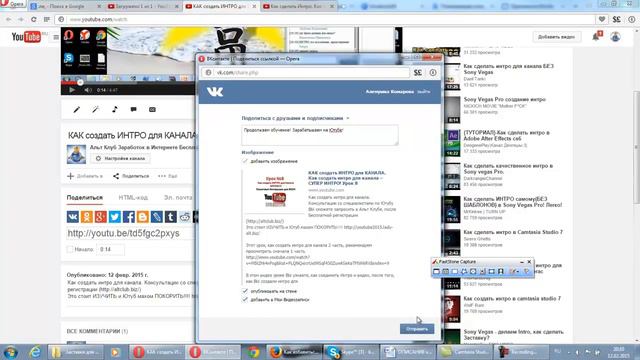The height and width of the screenshot is (360, 640).
Task: Open the YouTube guide hamburger menu
Action: [x=56, y=37]
